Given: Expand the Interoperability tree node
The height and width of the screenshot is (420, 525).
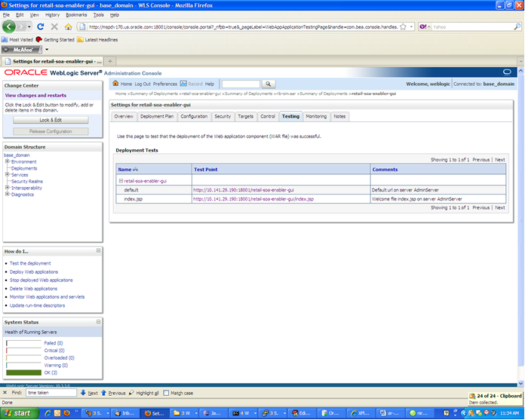Looking at the screenshot, I should pos(7,188).
